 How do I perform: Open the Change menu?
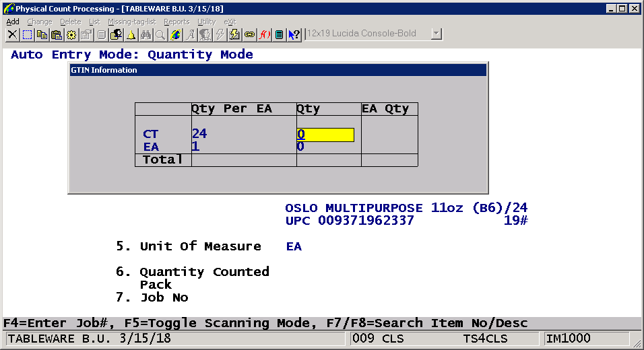40,22
